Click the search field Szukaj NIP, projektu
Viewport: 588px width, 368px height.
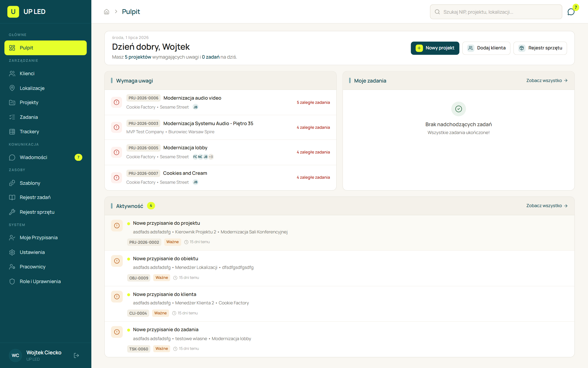(x=496, y=12)
